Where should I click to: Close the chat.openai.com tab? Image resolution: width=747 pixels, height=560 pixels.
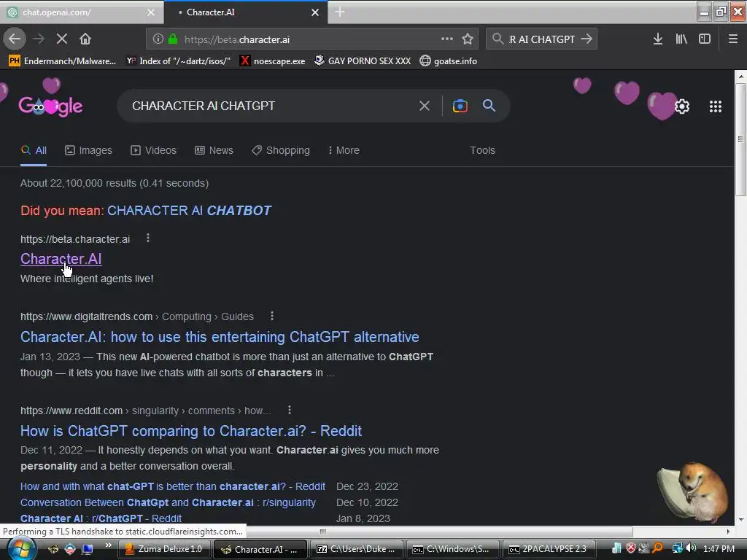click(x=150, y=12)
